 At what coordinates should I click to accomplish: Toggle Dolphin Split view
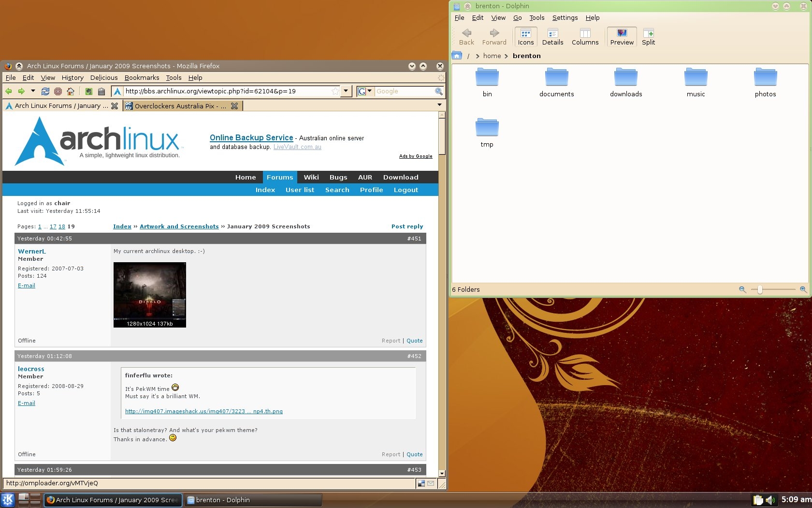point(648,37)
